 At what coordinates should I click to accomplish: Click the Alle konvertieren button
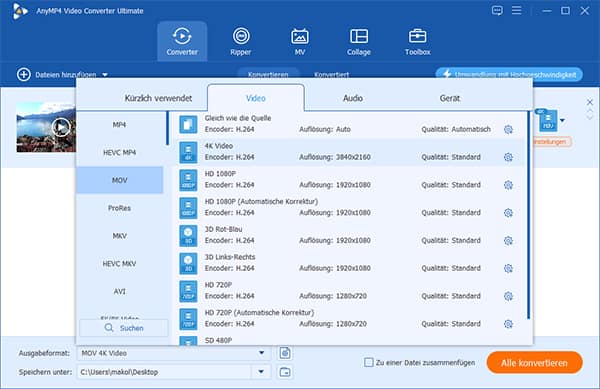(535, 363)
